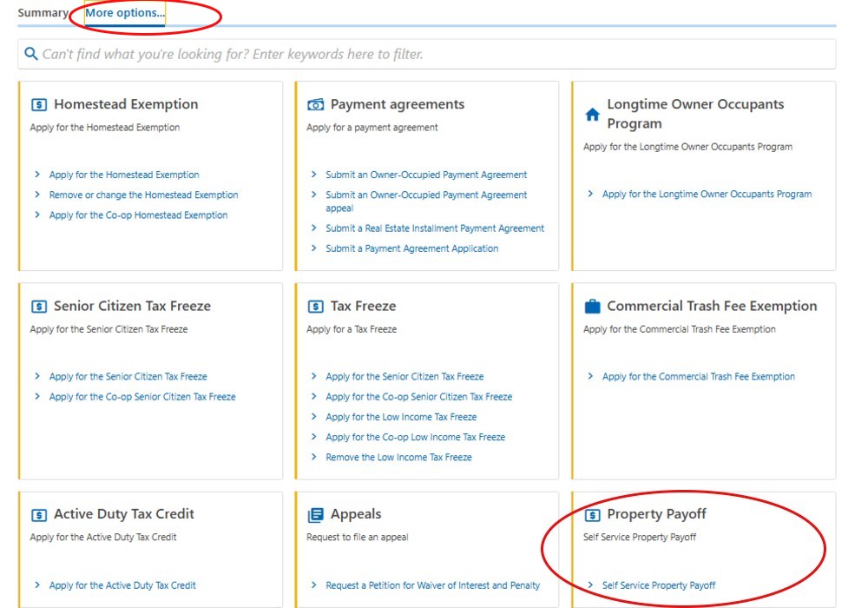Click the search magnifier icon
This screenshot has height=608, width=868.
coord(31,54)
